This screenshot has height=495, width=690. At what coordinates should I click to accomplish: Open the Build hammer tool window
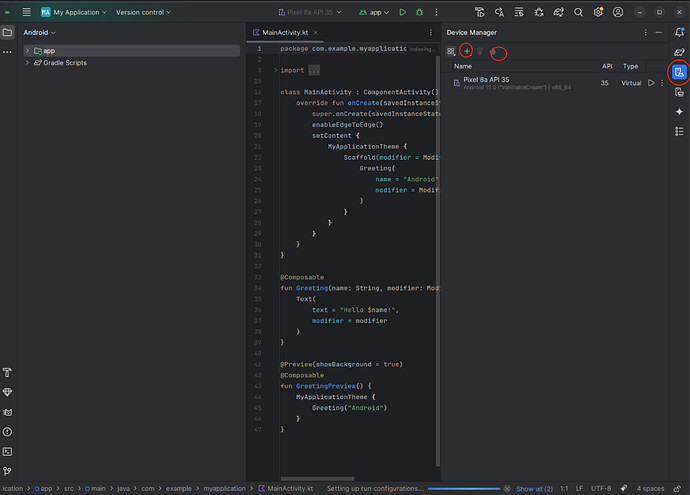(7, 372)
